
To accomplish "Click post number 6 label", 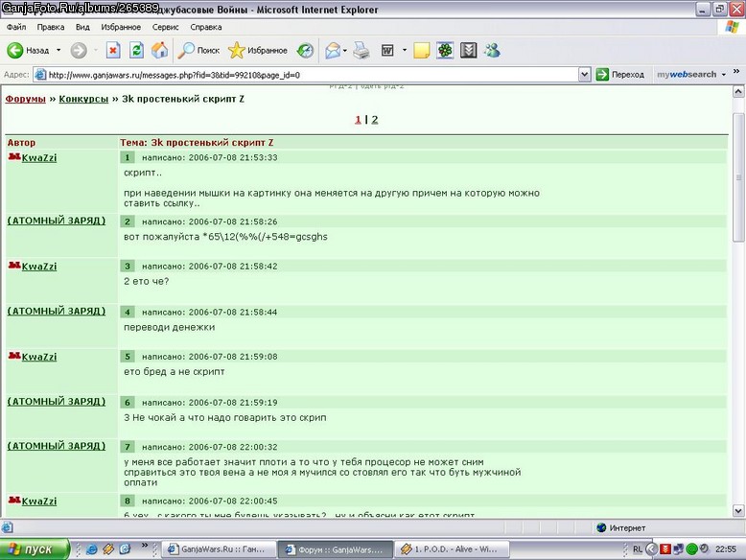I will coord(127,403).
